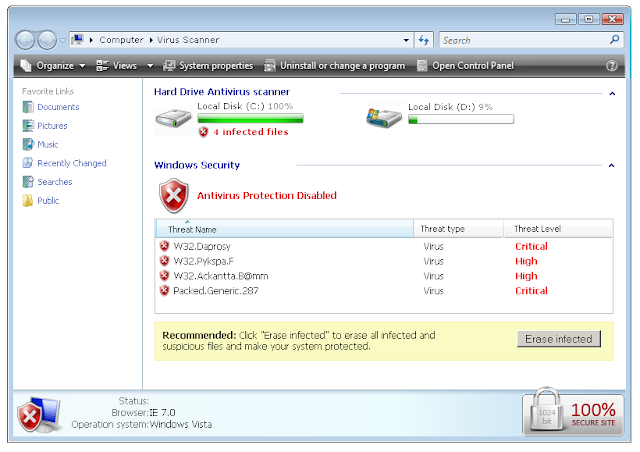The height and width of the screenshot is (452, 640).
Task: Click the Views toolbar button
Action: [117, 66]
